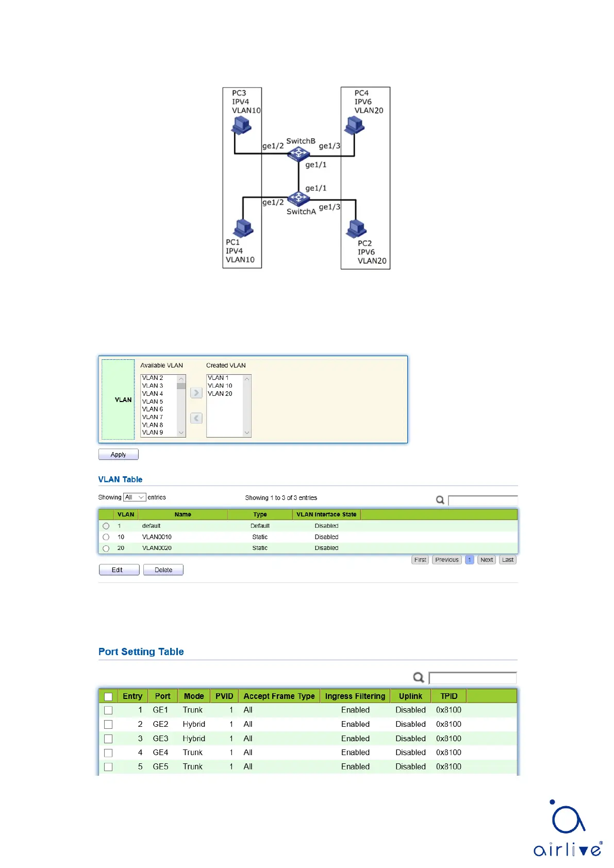This screenshot has width=614, height=868.
Task: Check the GE1 port checkbox
Action: 108,710
